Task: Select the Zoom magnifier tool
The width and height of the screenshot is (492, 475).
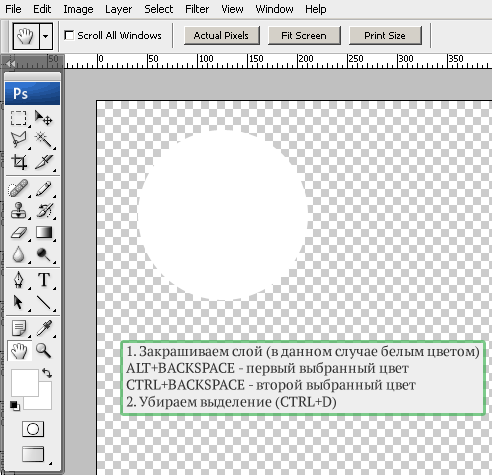Action: pyautogui.click(x=44, y=350)
